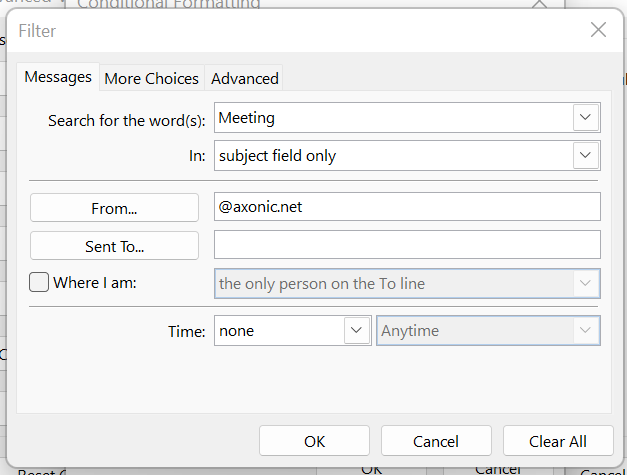Switch to the Messages tab

pyautogui.click(x=58, y=77)
